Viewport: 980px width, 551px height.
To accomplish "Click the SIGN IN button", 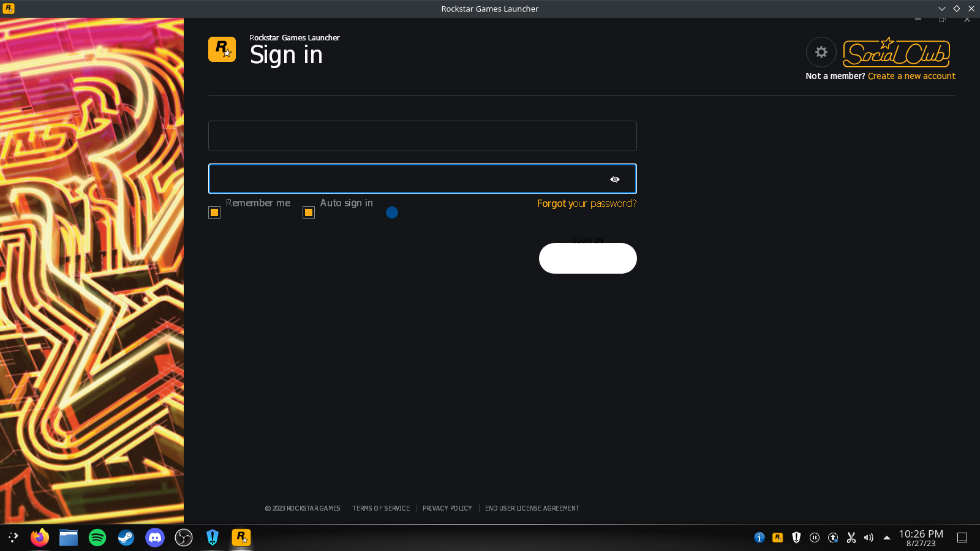I will coord(588,258).
